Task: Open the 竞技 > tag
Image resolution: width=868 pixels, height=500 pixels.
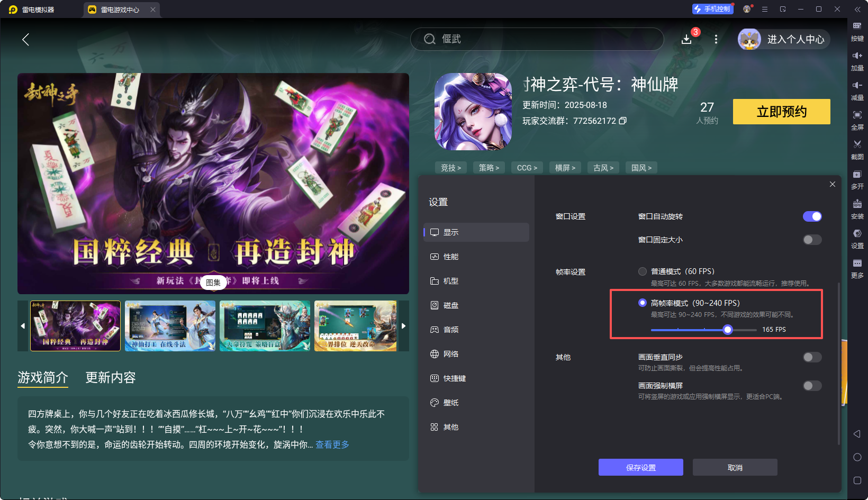Action: [x=451, y=168]
